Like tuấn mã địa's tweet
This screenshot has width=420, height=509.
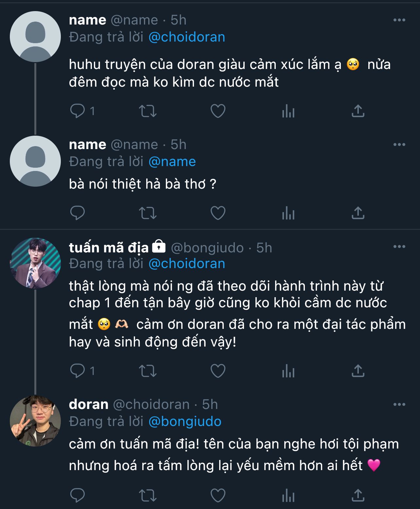[x=218, y=371]
